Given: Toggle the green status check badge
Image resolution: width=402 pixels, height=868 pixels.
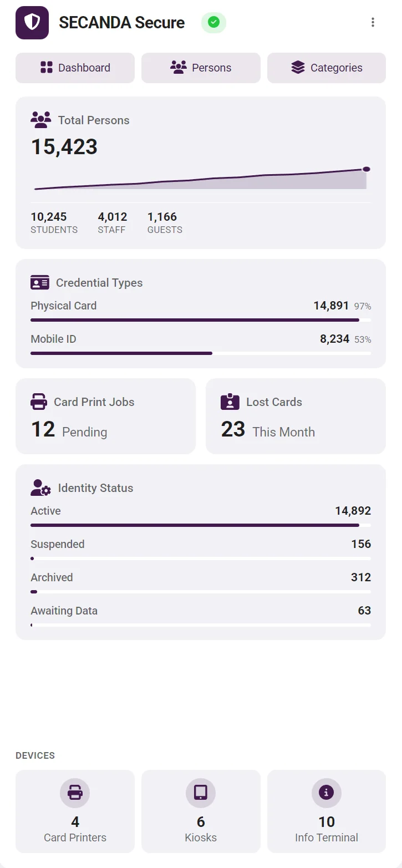Looking at the screenshot, I should click(x=213, y=23).
